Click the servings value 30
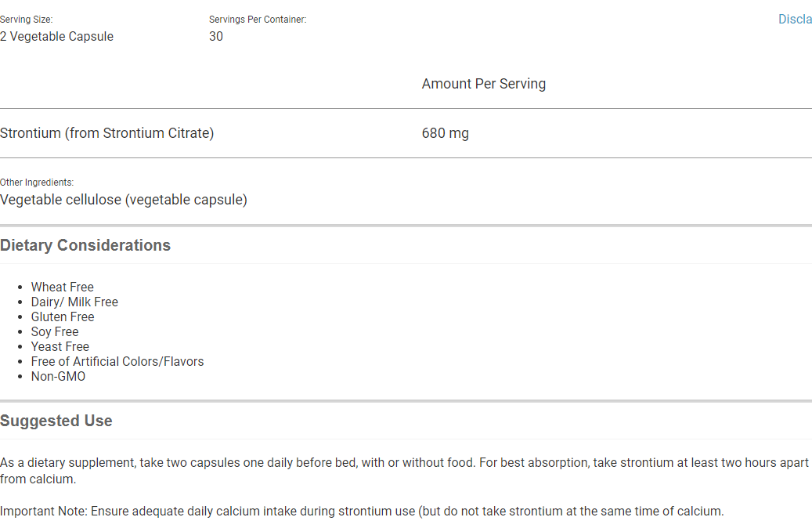 216,36
